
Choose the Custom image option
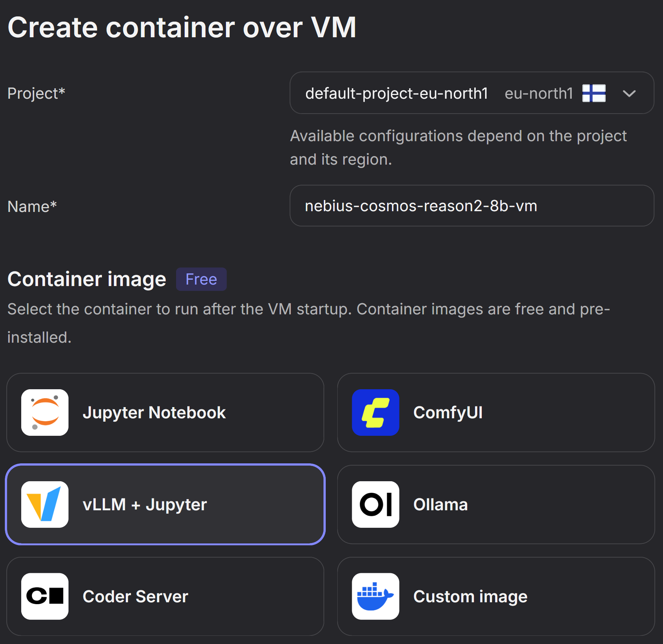coord(496,596)
